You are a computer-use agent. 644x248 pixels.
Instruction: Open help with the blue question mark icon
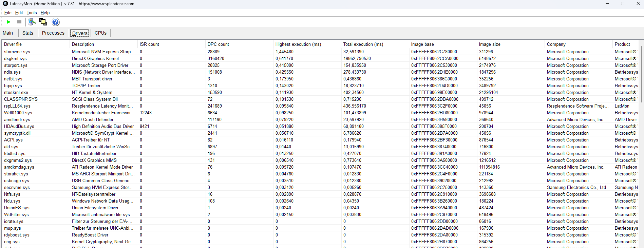pyautogui.click(x=56, y=22)
